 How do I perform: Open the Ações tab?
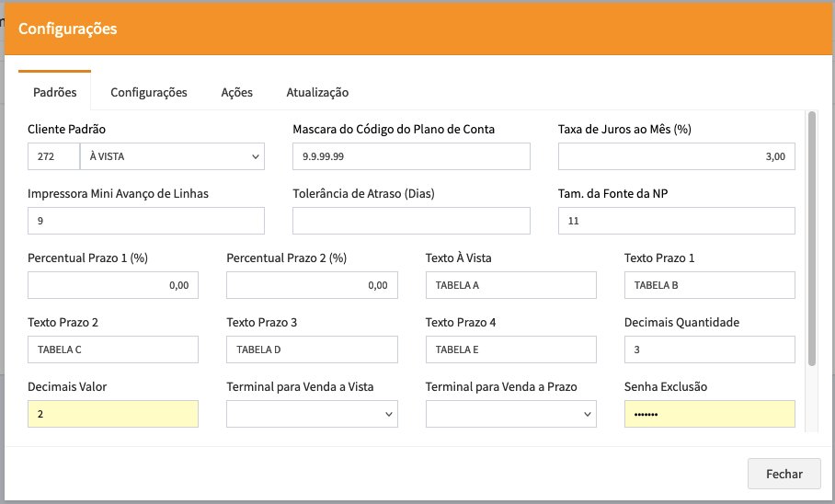coord(236,93)
